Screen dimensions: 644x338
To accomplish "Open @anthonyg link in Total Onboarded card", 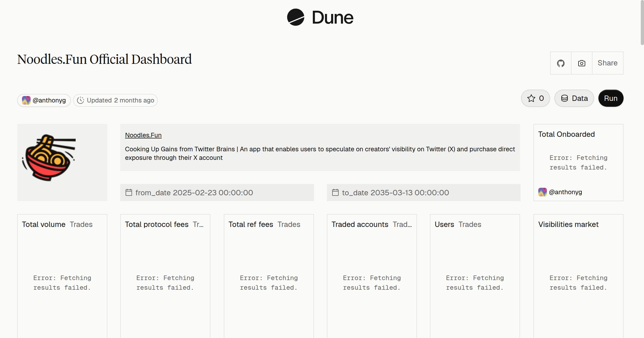I will pyautogui.click(x=565, y=192).
